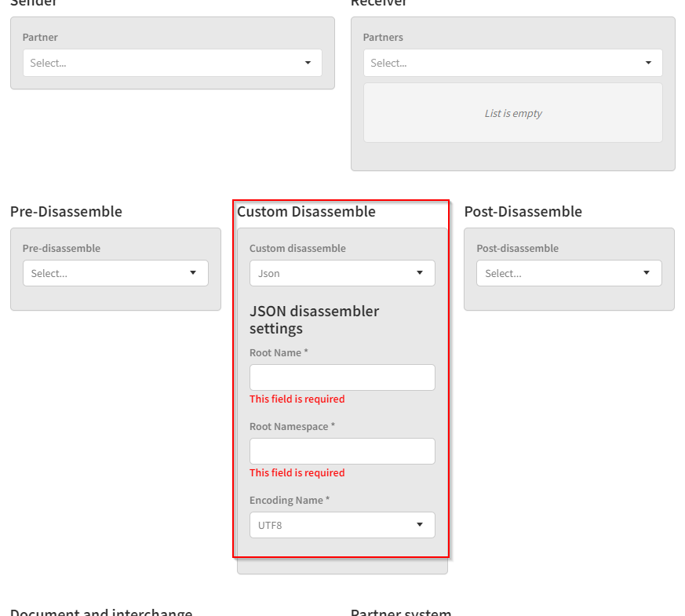Click the Post-disassemble dropdown arrow
685x616 pixels.
coord(647,273)
